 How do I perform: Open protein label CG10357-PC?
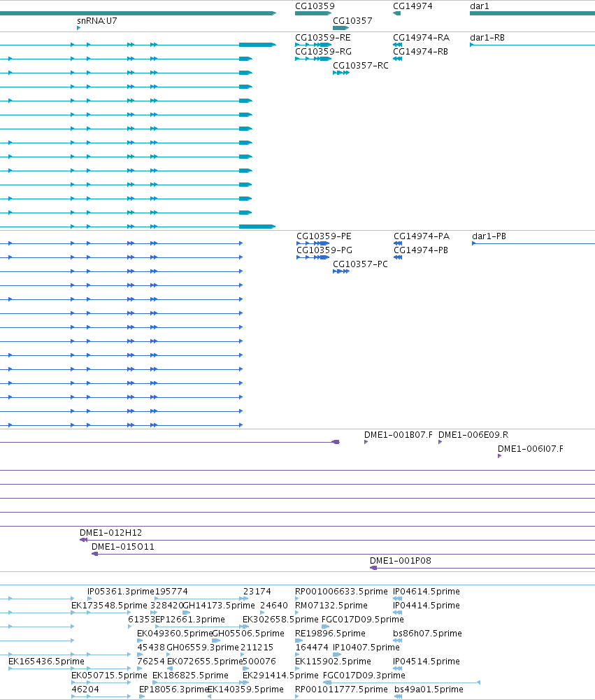coord(360,264)
